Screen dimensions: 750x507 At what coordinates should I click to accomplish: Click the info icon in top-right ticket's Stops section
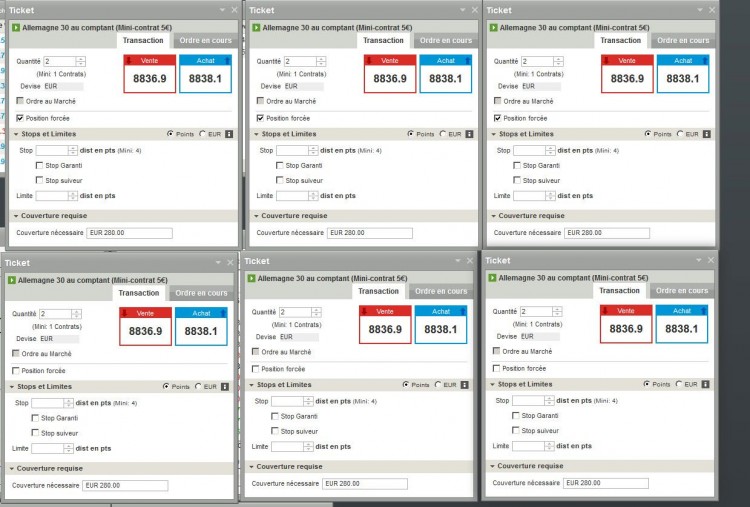coord(706,134)
